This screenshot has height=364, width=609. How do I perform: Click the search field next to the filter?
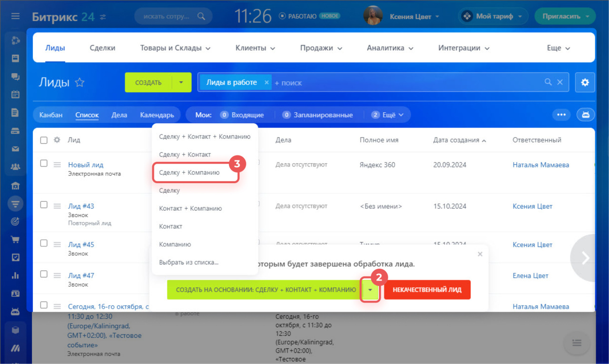tap(404, 82)
